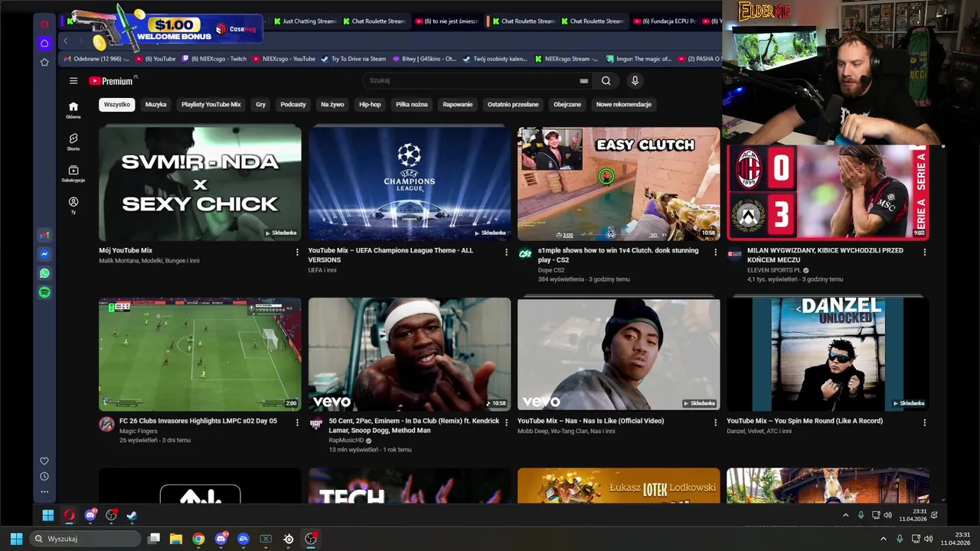Play the Champions League thumbnail video
The width and height of the screenshot is (980, 551).
click(410, 184)
